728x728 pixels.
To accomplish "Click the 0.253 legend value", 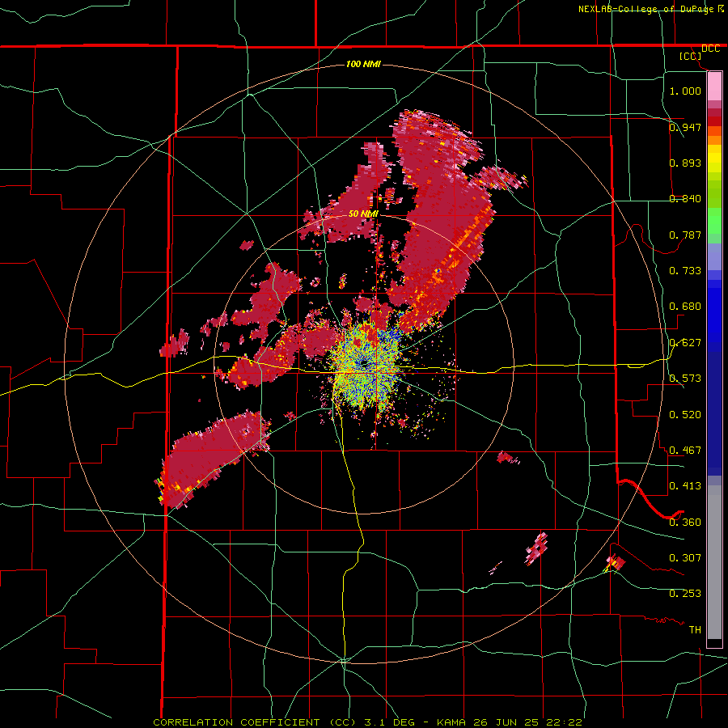I will (685, 594).
